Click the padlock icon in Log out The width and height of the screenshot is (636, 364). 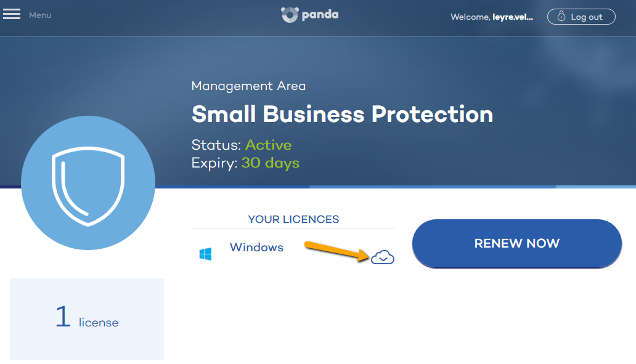pyautogui.click(x=561, y=16)
